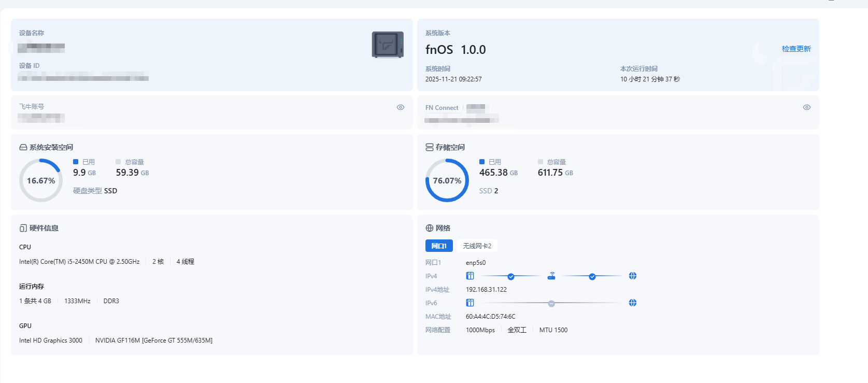Viewport: 868px width, 383px height.
Task: Click the router icon in the IPv4 row
Action: tap(551, 276)
